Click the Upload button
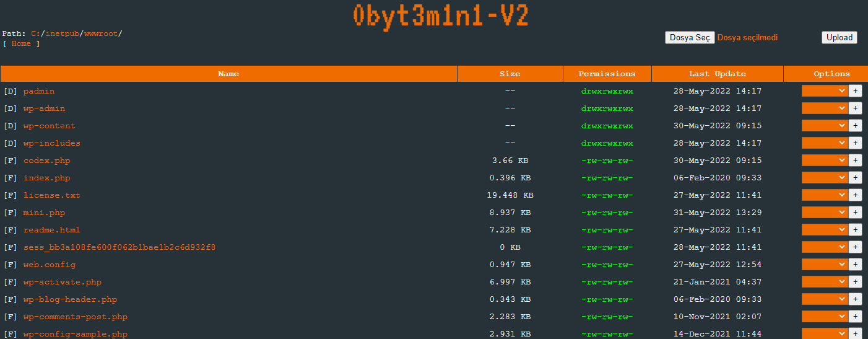Screen dimensions: 868x339 [840, 38]
